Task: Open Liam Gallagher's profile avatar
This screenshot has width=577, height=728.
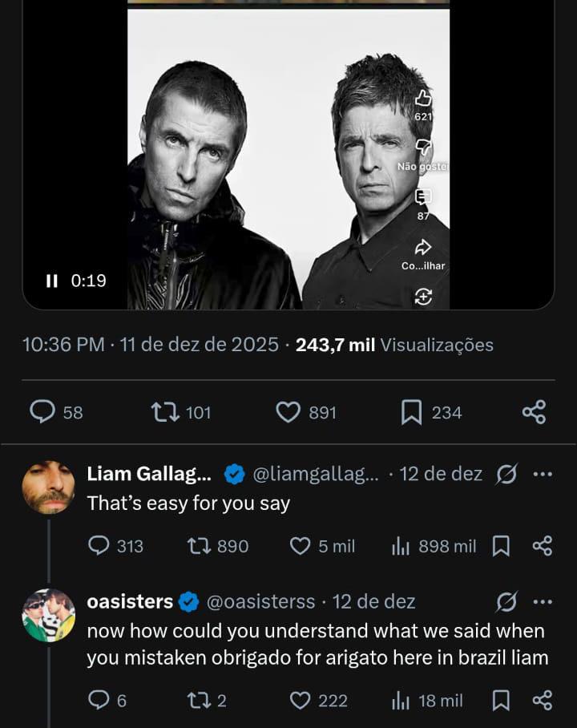Action: pos(48,487)
